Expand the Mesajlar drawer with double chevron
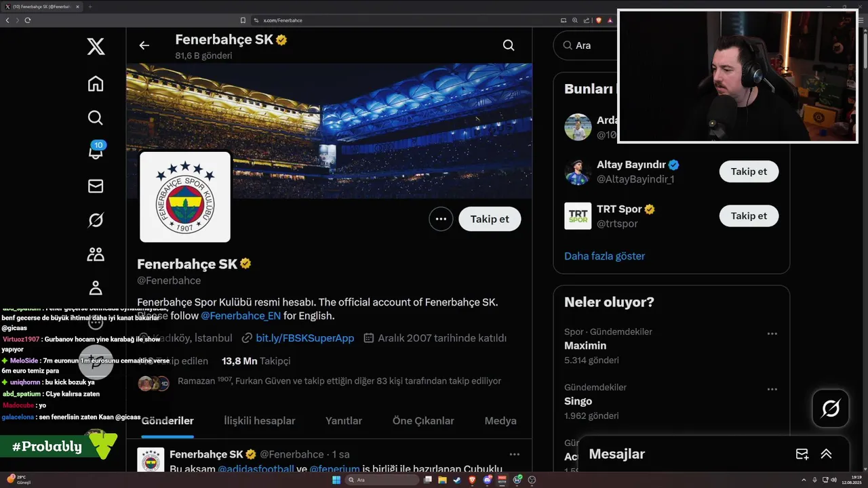 (826, 454)
